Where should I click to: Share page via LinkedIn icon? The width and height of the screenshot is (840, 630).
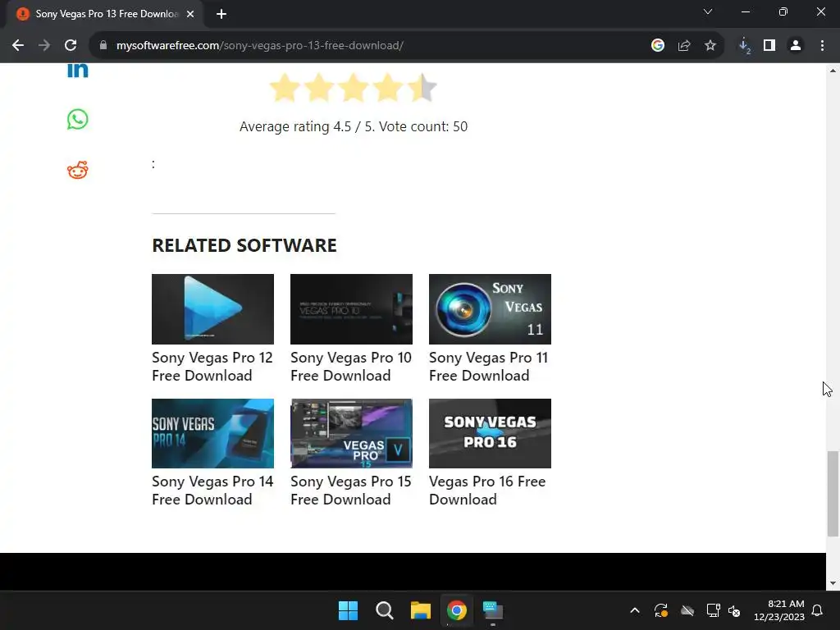coord(78,70)
